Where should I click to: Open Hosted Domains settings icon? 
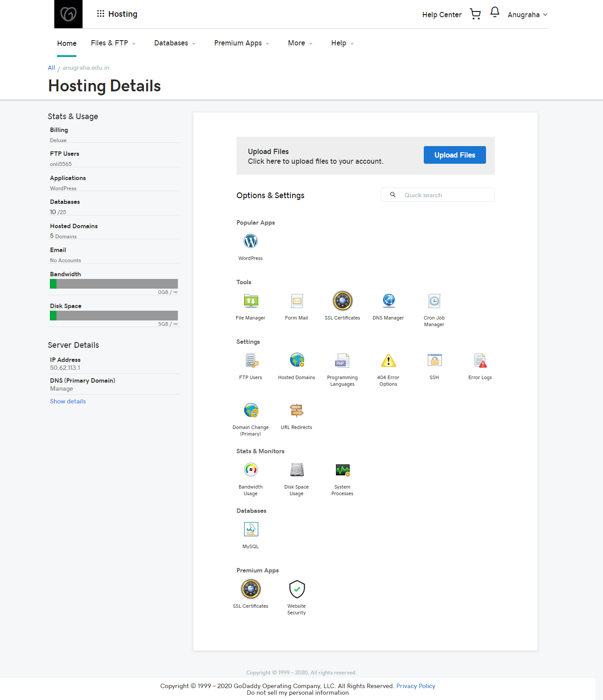click(297, 361)
